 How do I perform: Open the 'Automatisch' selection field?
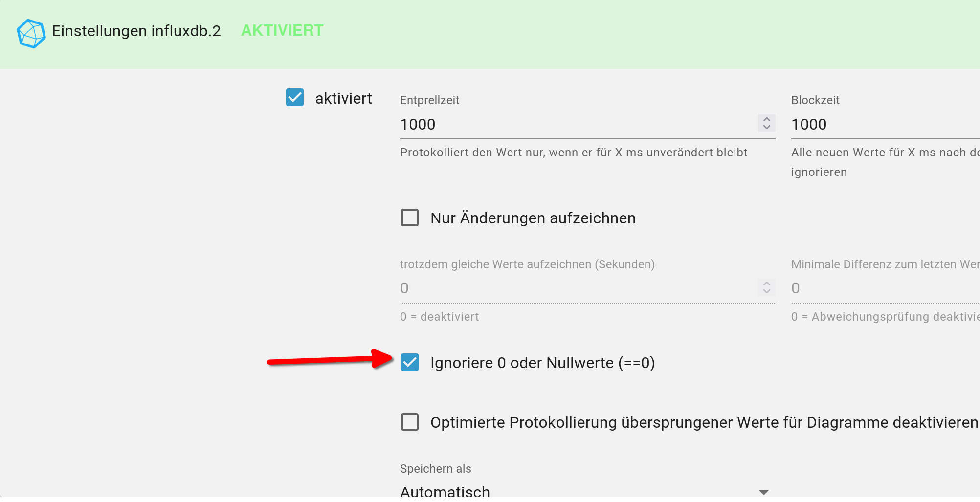[587, 491]
